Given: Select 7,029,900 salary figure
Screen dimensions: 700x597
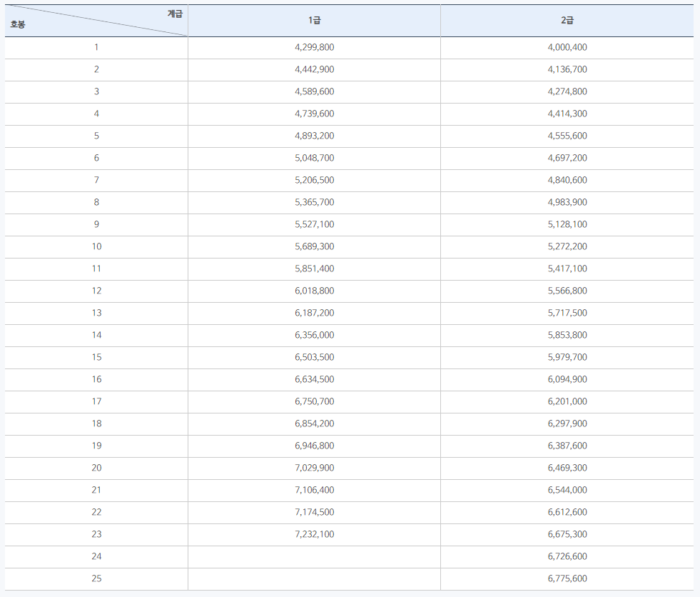Looking at the screenshot, I should [x=314, y=468].
